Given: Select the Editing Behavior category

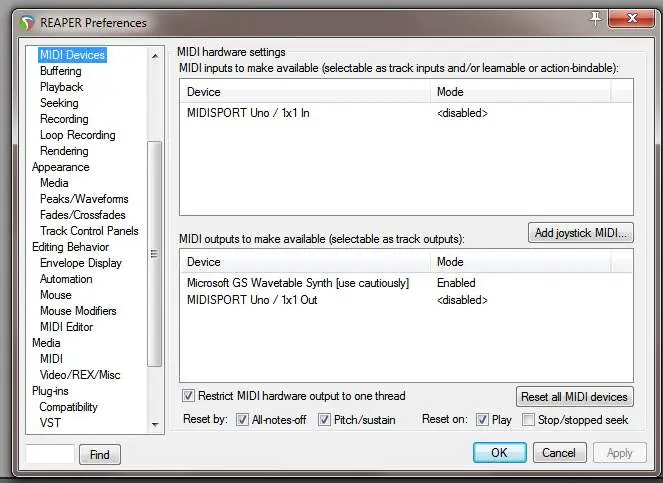Looking at the screenshot, I should (x=71, y=247).
